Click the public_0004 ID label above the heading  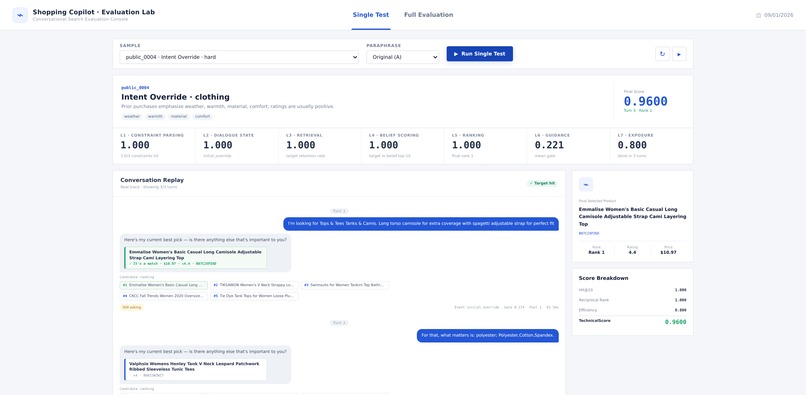pyautogui.click(x=135, y=88)
